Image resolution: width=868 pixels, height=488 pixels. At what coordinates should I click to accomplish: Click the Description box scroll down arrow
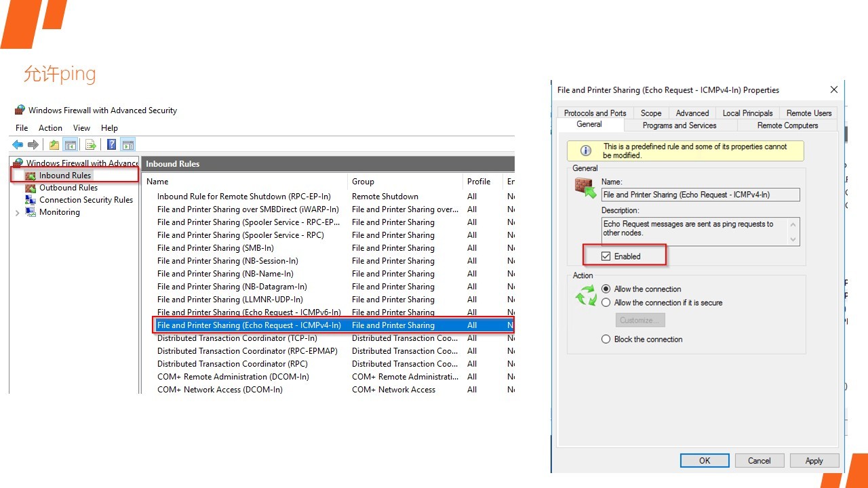(793, 239)
